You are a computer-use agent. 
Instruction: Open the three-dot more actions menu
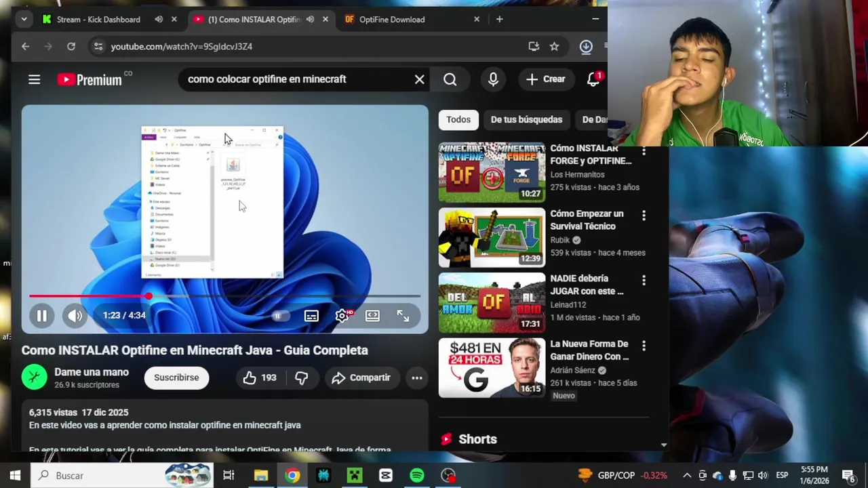pyautogui.click(x=417, y=378)
